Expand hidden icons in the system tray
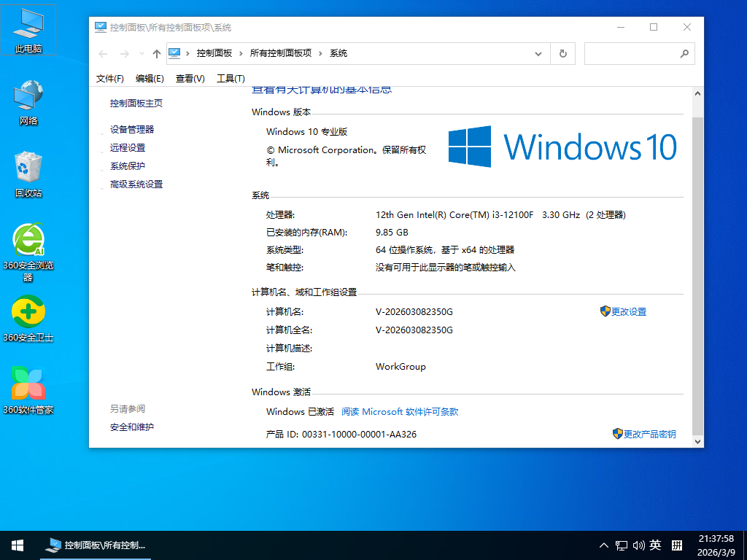Screen dimensions: 747x560 pos(603,545)
